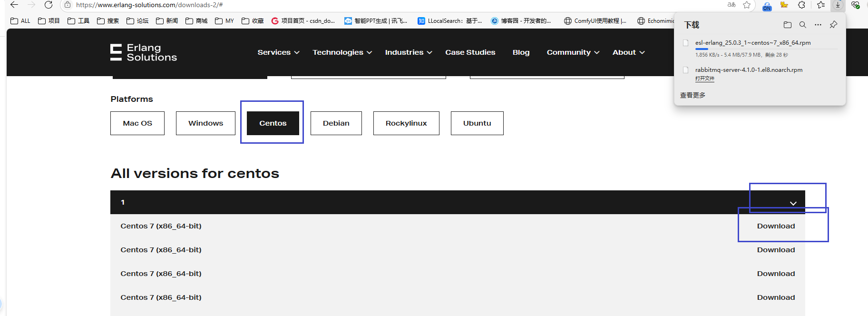Open the 搜索 bookmarks folder
The image size is (868, 316).
pos(108,21)
